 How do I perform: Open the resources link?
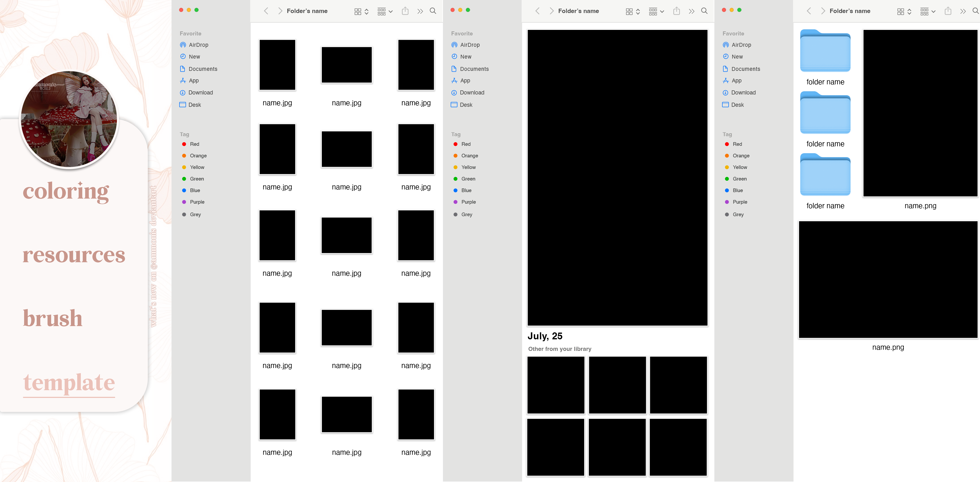coord(74,255)
